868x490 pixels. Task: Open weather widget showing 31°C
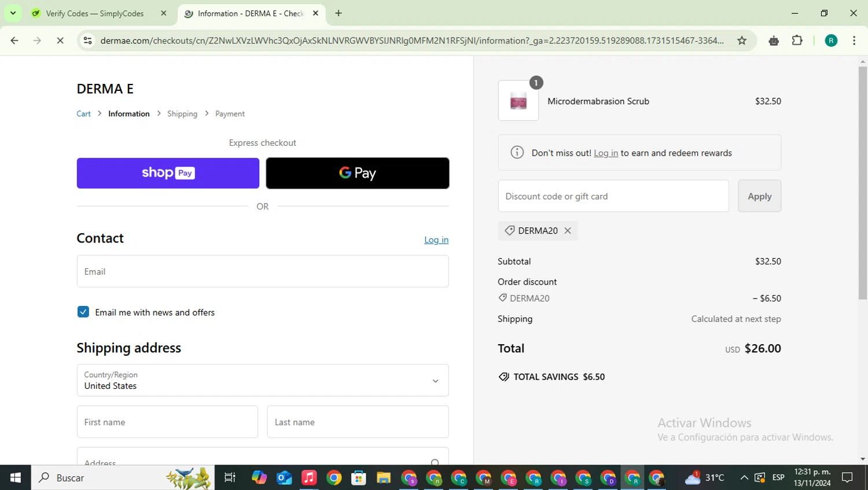pos(704,477)
